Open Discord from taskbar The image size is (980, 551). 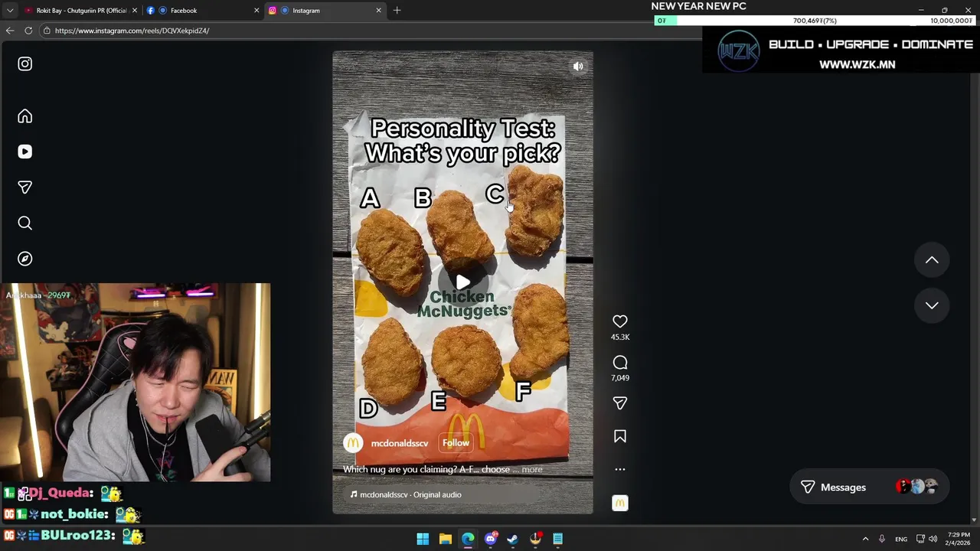(491, 539)
